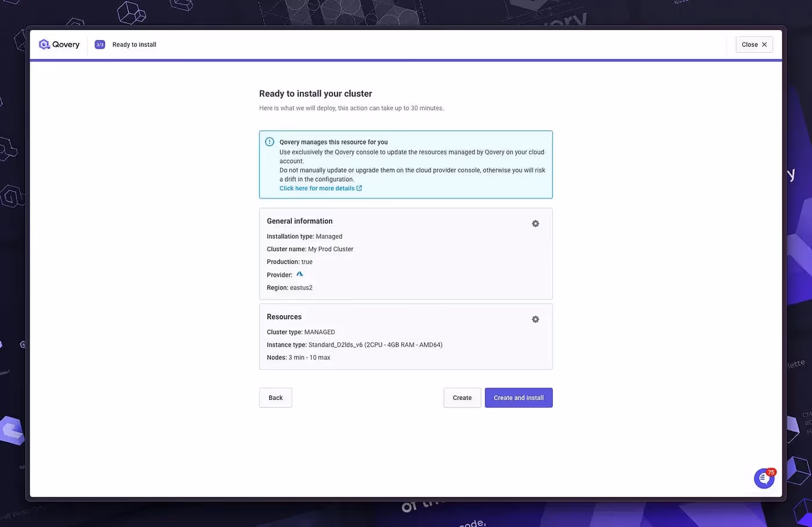812x527 pixels.
Task: Click the X icon inside the Close button
Action: pos(764,44)
